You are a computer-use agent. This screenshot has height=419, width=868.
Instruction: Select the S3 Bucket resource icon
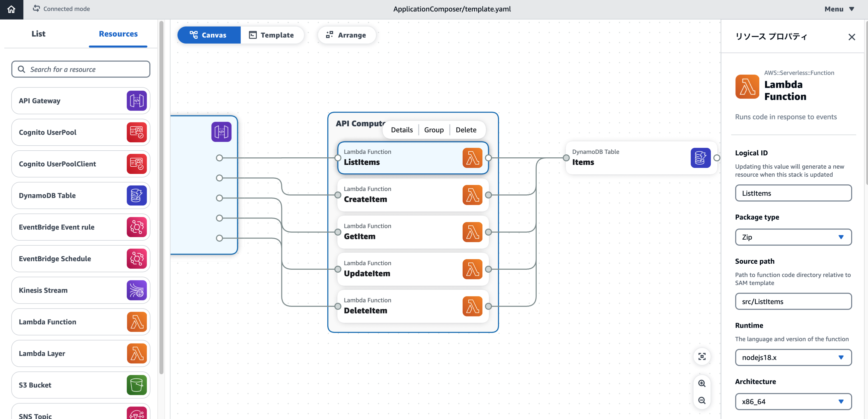(136, 385)
